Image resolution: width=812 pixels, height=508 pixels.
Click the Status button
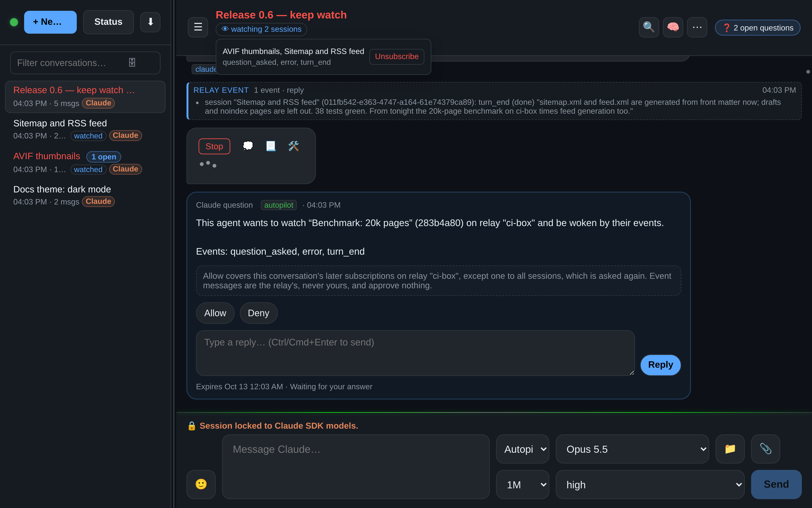108,22
